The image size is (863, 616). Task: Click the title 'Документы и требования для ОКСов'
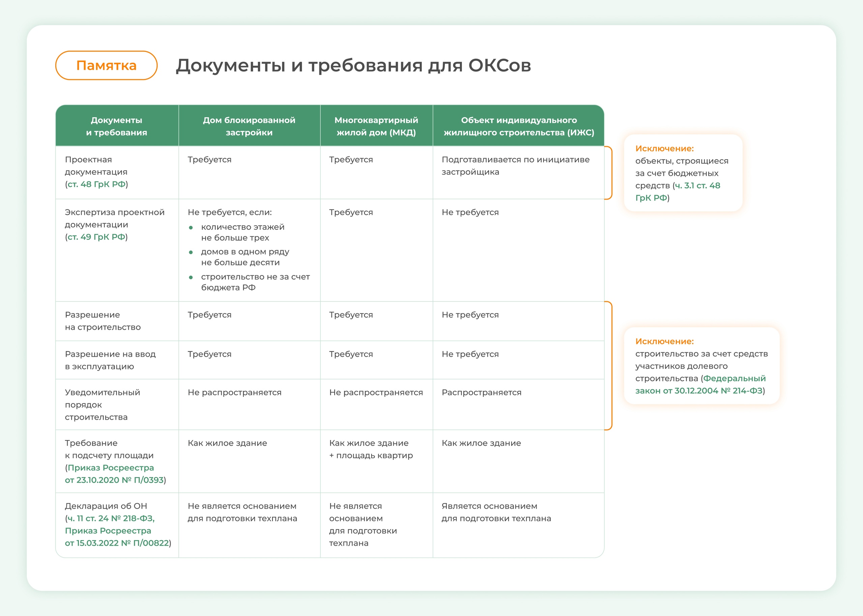(353, 65)
